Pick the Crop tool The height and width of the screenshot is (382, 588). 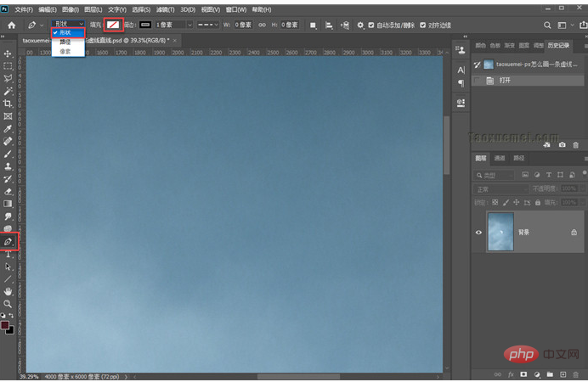(x=8, y=104)
